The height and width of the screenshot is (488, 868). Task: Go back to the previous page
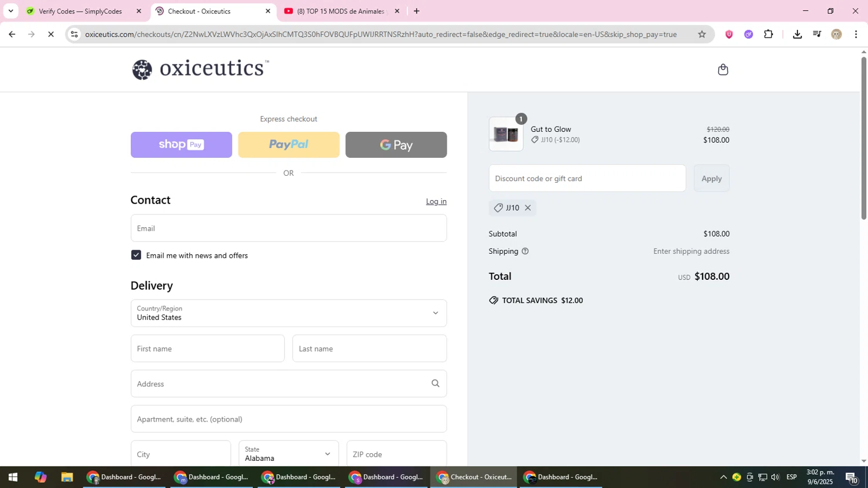12,34
